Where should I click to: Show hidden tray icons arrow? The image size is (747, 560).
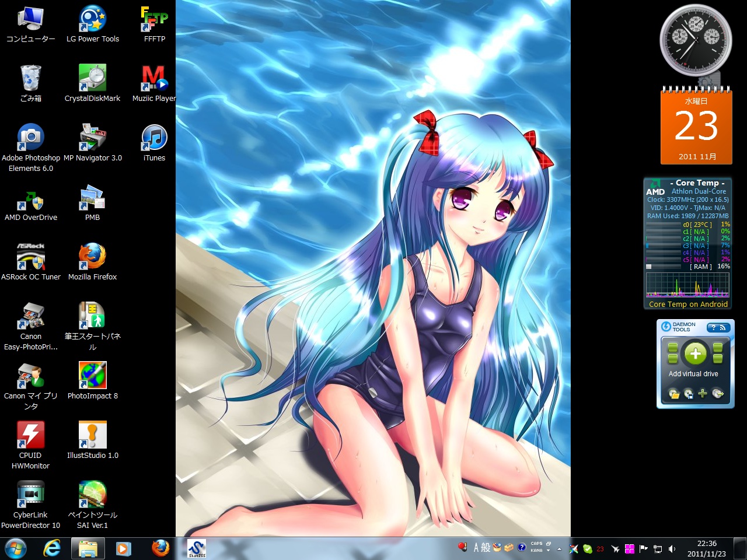(x=559, y=549)
